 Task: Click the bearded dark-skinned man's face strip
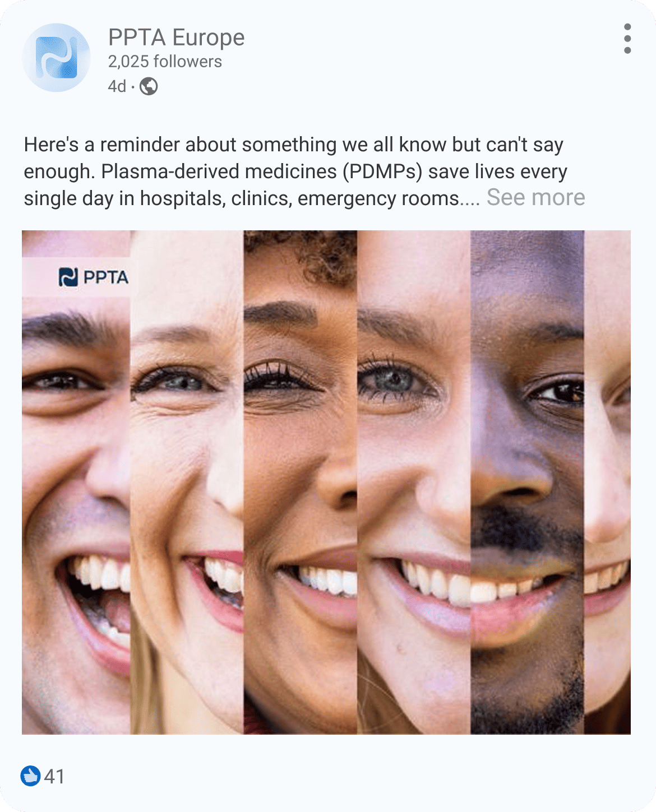pyautogui.click(x=527, y=482)
